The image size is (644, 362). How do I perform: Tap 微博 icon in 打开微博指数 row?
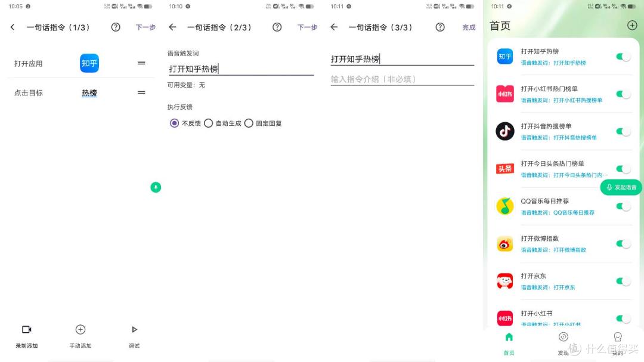(505, 244)
